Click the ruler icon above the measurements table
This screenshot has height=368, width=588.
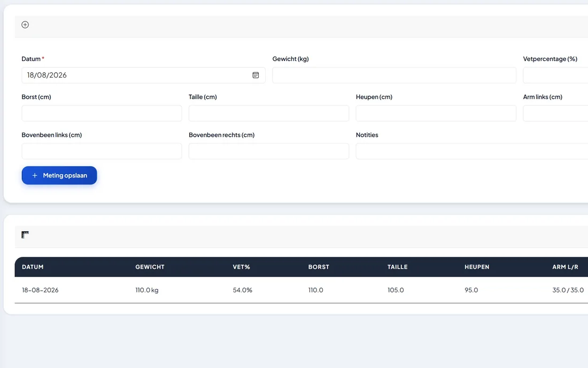(25, 235)
